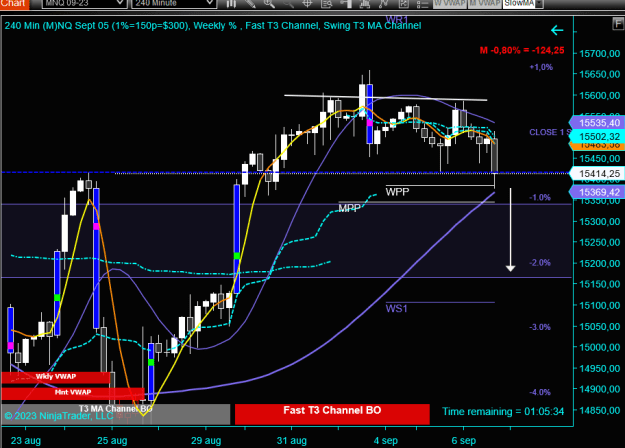Viewport: 625px width, 448px height.
Task: Activate the zoom in magnifier
Action: (269, 4)
